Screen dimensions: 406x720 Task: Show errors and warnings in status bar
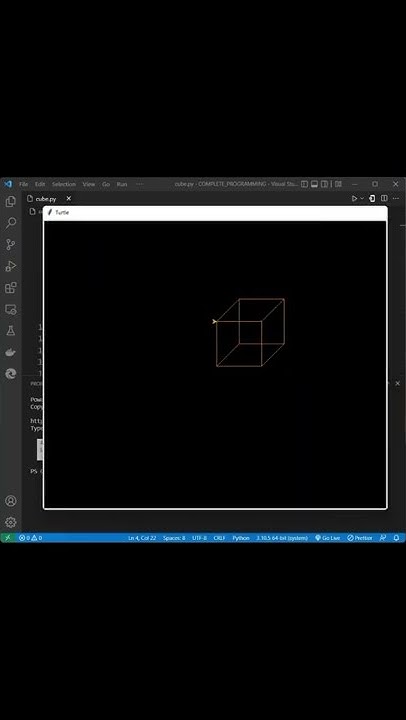tap(30, 538)
